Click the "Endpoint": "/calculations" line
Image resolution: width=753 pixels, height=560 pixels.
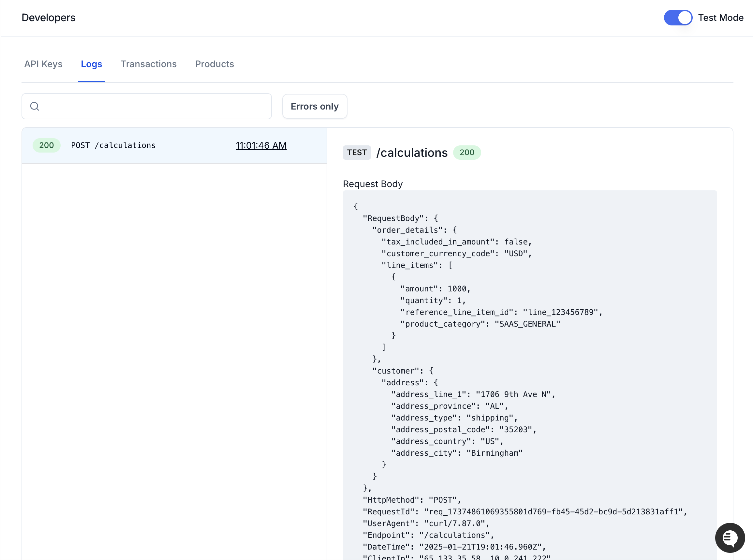pos(429,535)
